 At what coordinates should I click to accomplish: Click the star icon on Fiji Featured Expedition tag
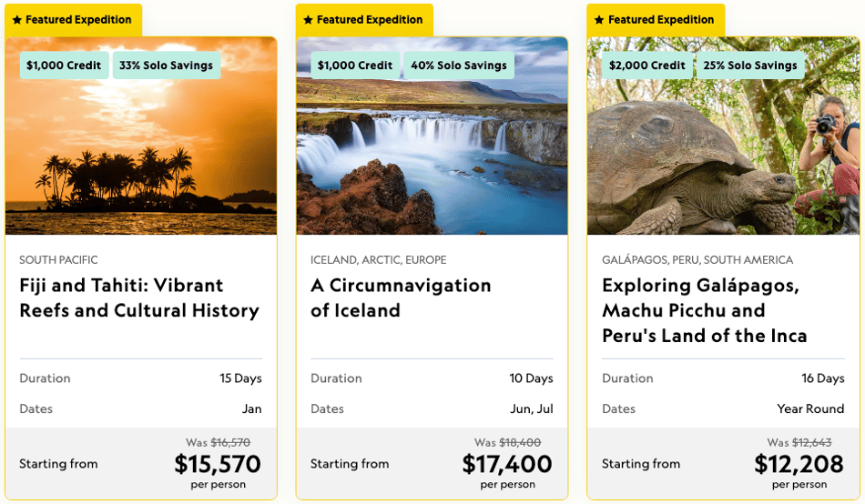tap(17, 20)
